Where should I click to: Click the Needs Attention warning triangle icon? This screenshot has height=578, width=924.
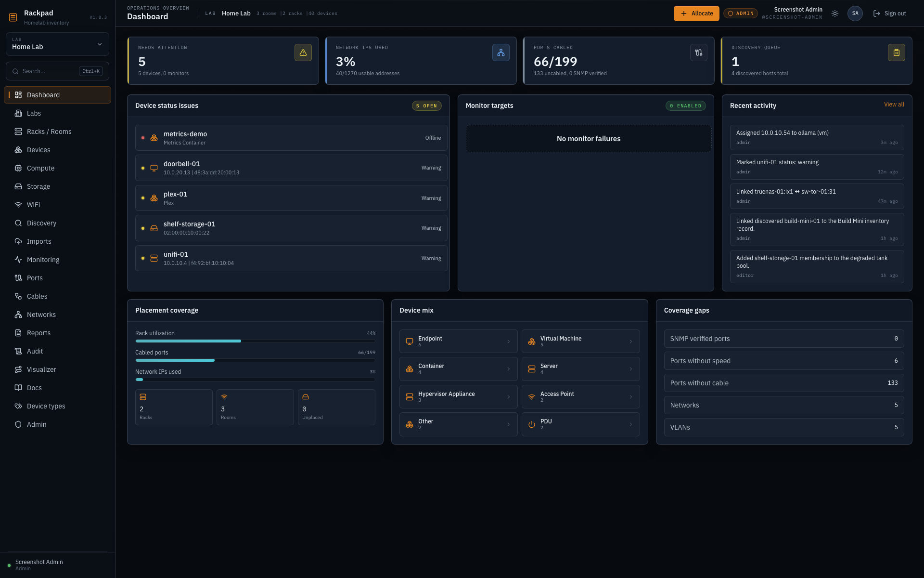click(303, 53)
